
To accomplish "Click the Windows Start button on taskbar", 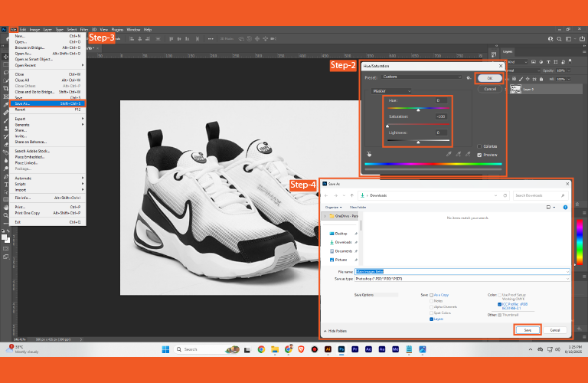I will [165, 349].
